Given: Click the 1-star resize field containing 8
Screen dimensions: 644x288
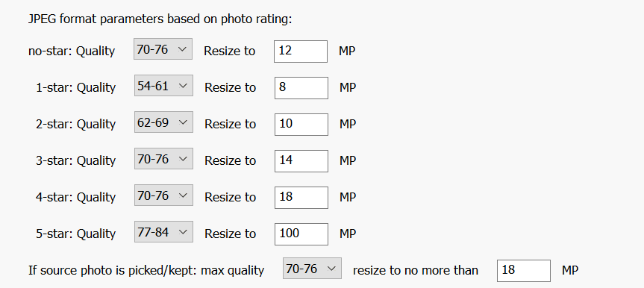Looking at the screenshot, I should (301, 88).
